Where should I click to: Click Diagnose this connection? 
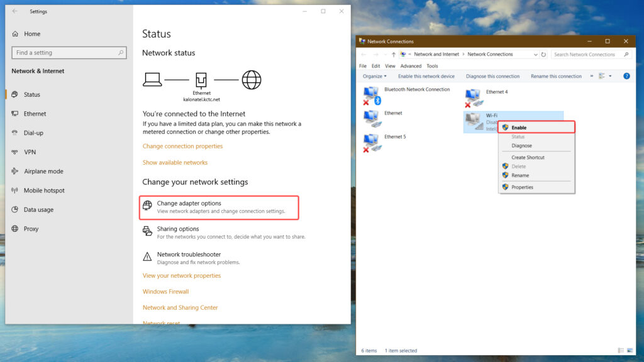[492, 76]
